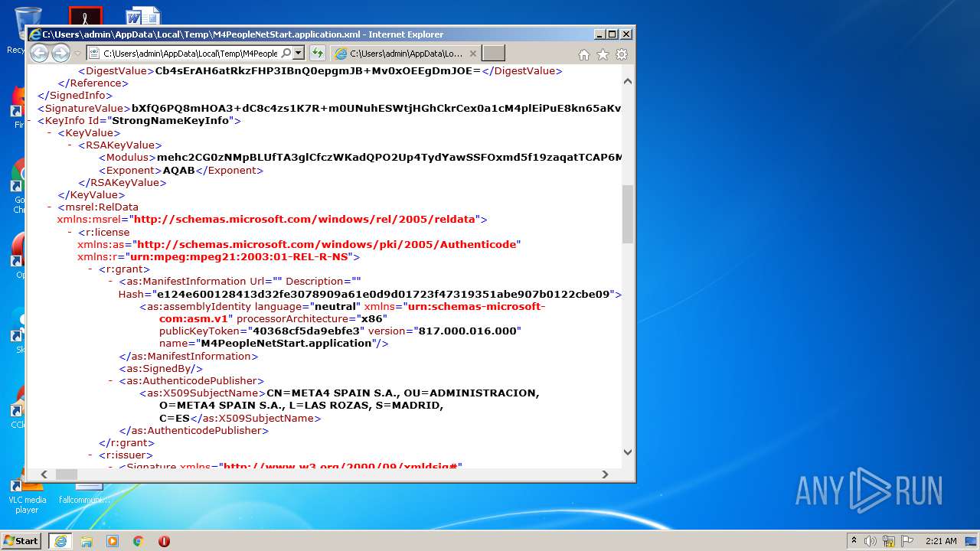The height and width of the screenshot is (551, 980).
Task: Select the VLC media player desktop icon
Action: (x=27, y=496)
